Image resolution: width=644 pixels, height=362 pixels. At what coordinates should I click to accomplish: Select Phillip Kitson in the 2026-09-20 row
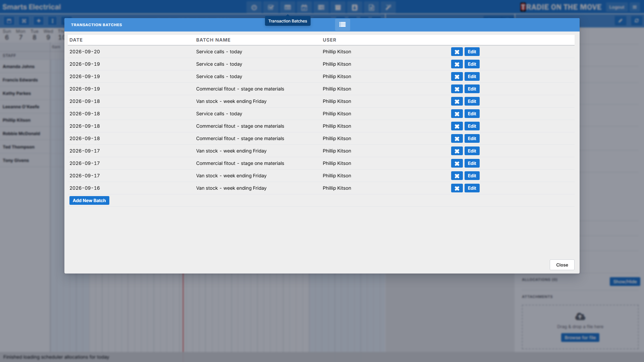coord(337,52)
